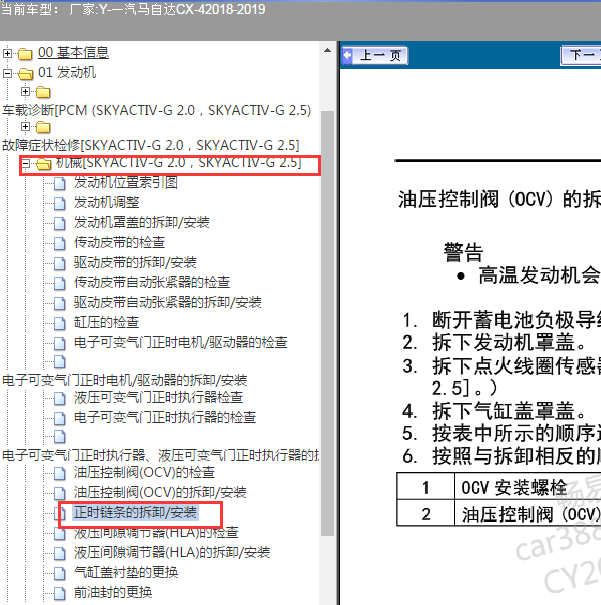
Task: Select 机械[SKYACTIV-G 2.0, 2.5] node
Action: [x=179, y=163]
